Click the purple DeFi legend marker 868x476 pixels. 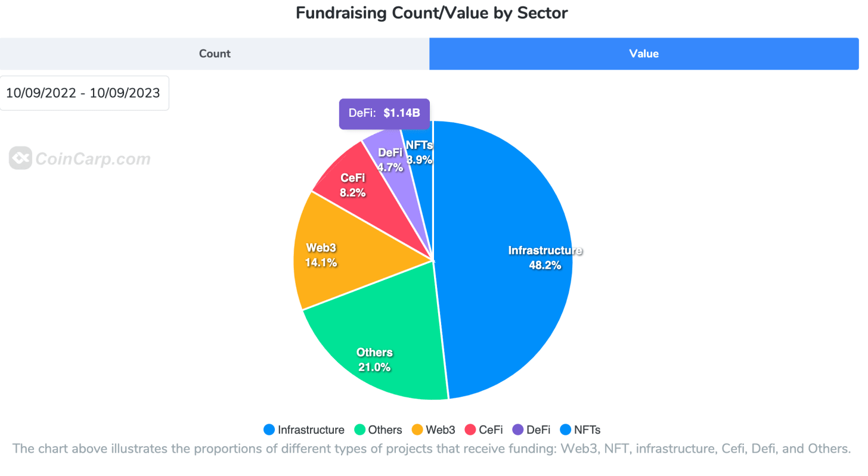point(518,430)
